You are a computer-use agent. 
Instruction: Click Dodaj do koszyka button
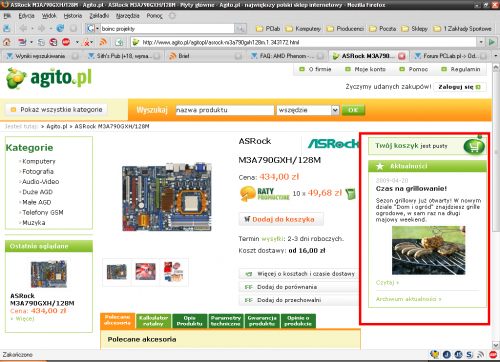[281, 219]
